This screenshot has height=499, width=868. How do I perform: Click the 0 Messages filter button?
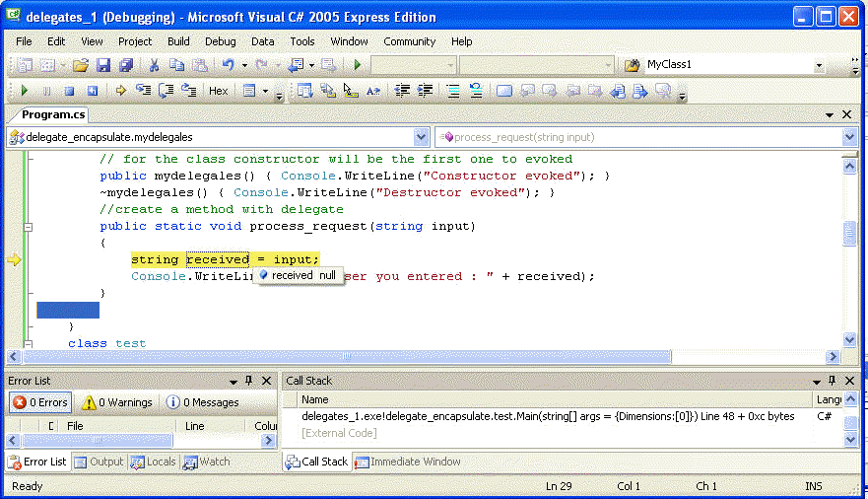[x=202, y=402]
